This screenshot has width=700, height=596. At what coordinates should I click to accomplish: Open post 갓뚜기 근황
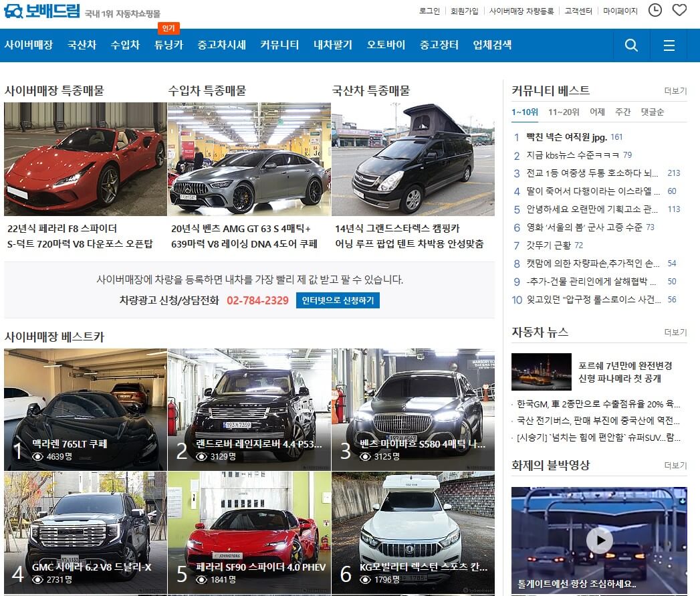click(x=549, y=245)
